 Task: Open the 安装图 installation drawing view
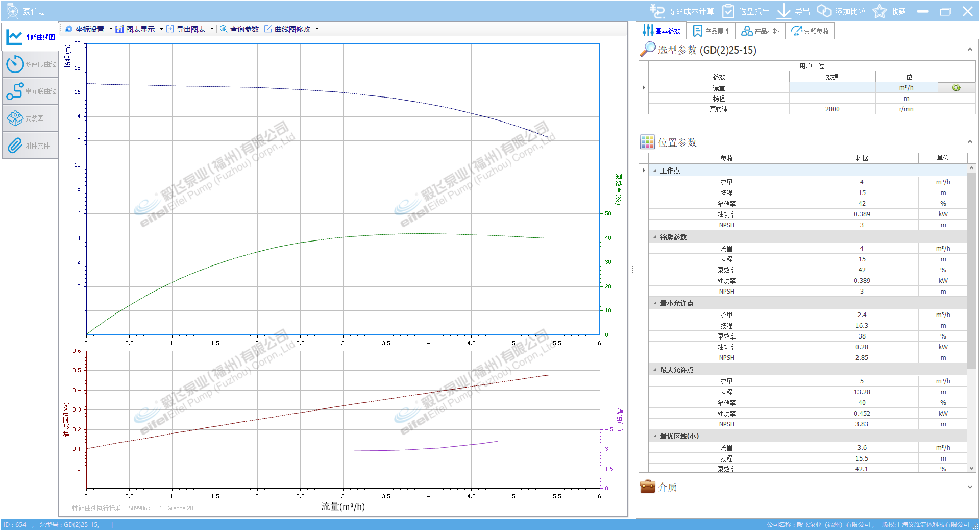pyautogui.click(x=31, y=118)
